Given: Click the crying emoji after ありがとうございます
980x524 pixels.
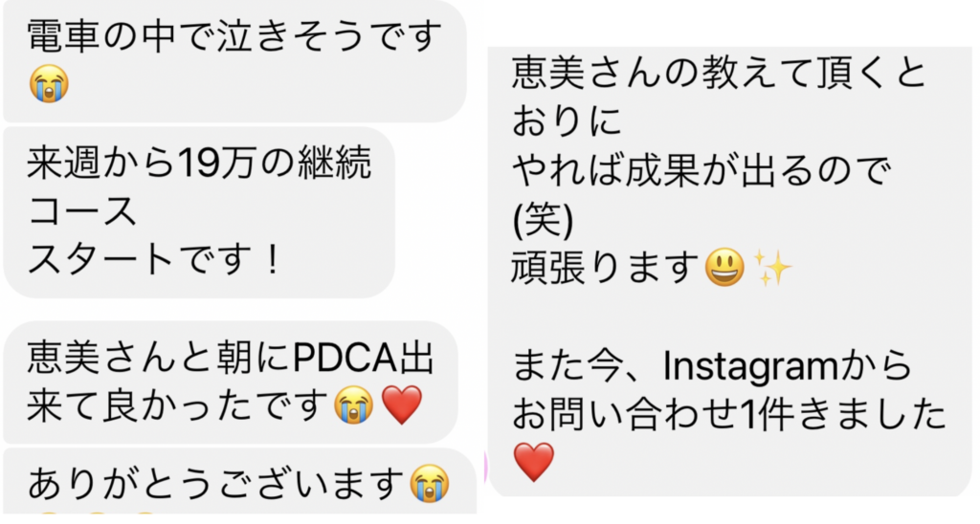Looking at the screenshot, I should coord(430,484).
